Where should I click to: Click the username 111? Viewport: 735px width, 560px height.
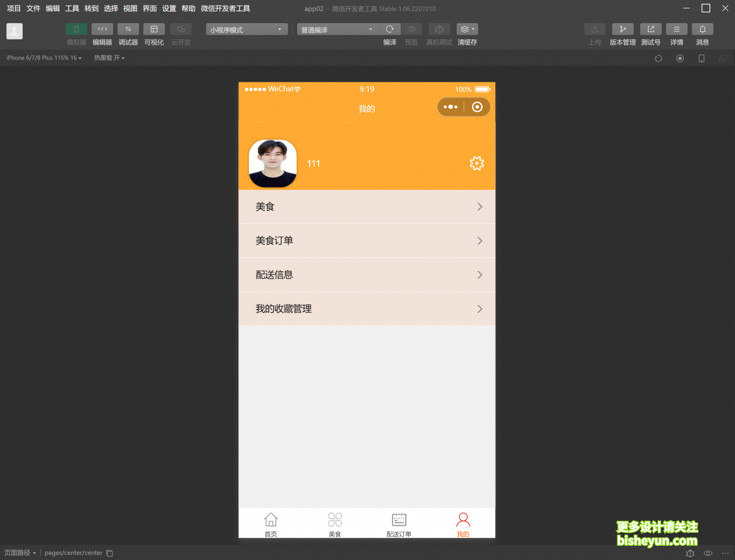click(x=313, y=164)
